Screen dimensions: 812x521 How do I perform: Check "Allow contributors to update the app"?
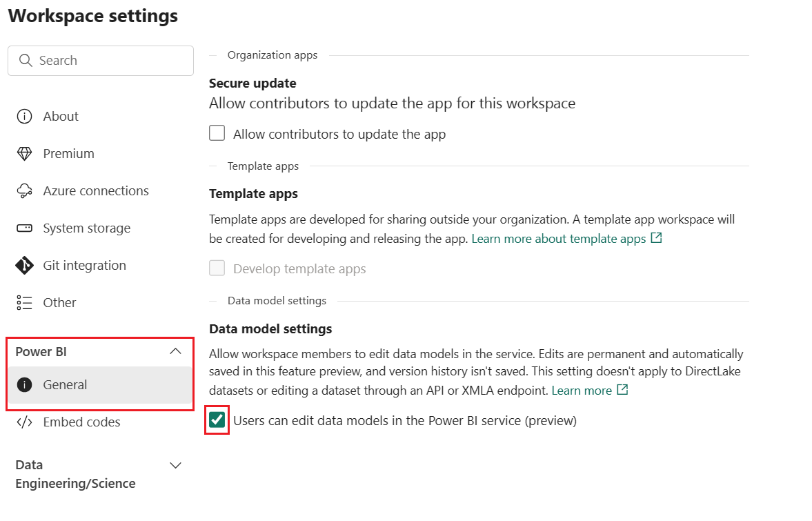(x=217, y=132)
